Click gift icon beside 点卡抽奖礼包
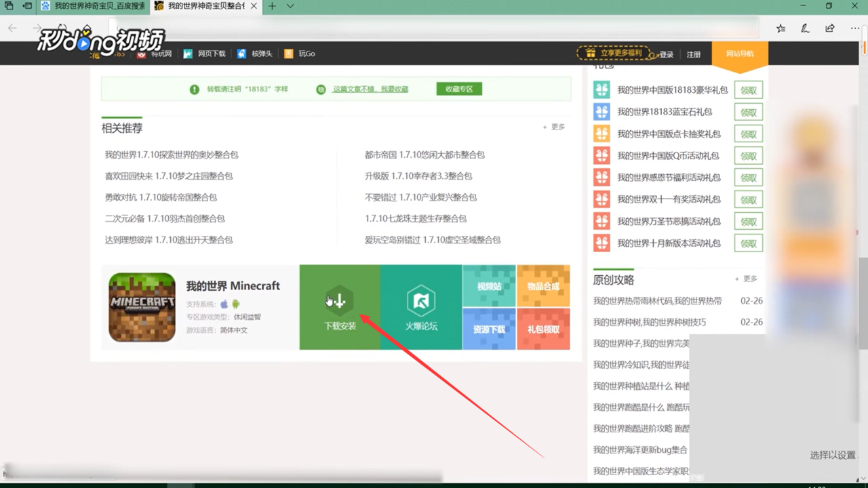 (601, 134)
